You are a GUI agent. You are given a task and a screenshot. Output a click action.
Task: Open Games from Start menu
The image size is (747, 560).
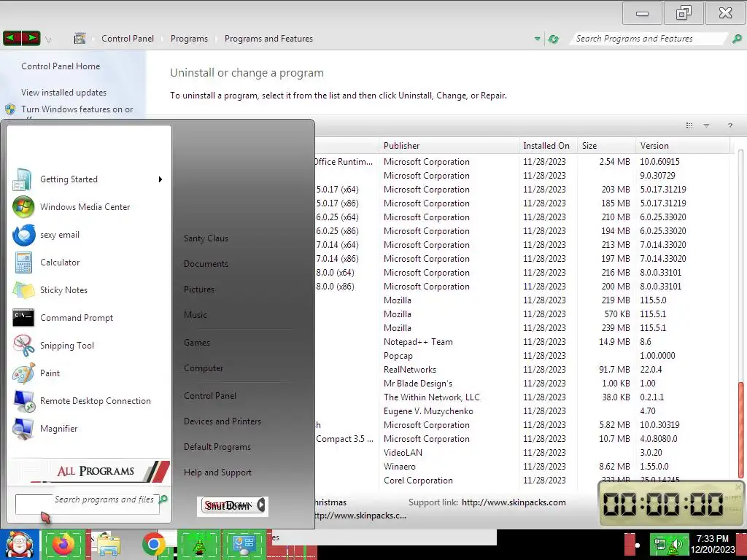coord(197,343)
